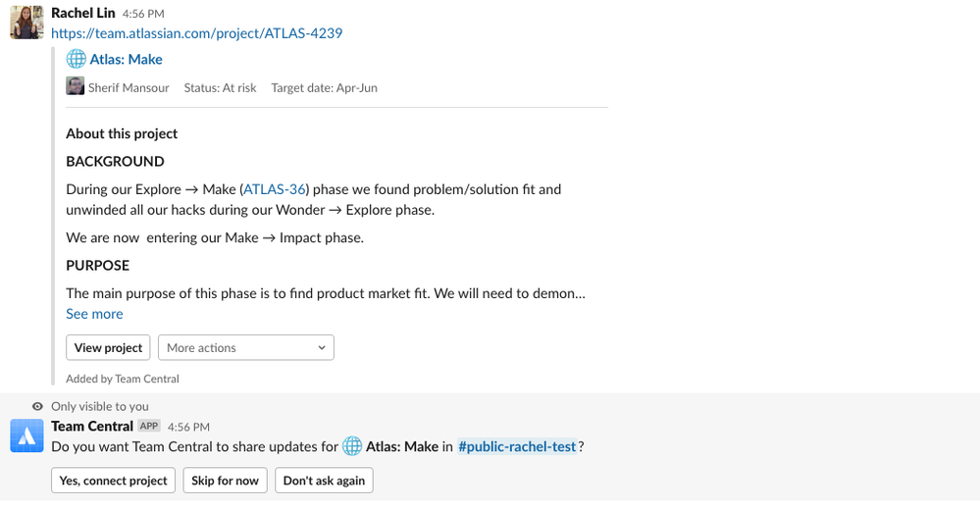Open the #public-rachel-test channel link
The height and width of the screenshot is (510, 980).
[517, 446]
